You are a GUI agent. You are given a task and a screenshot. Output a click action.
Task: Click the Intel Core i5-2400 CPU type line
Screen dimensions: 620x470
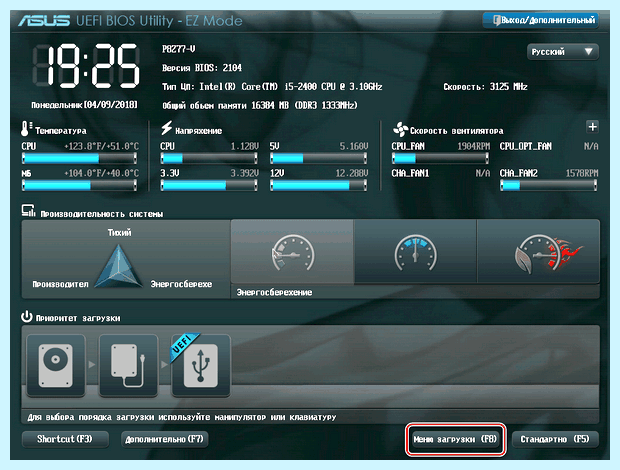point(272,87)
